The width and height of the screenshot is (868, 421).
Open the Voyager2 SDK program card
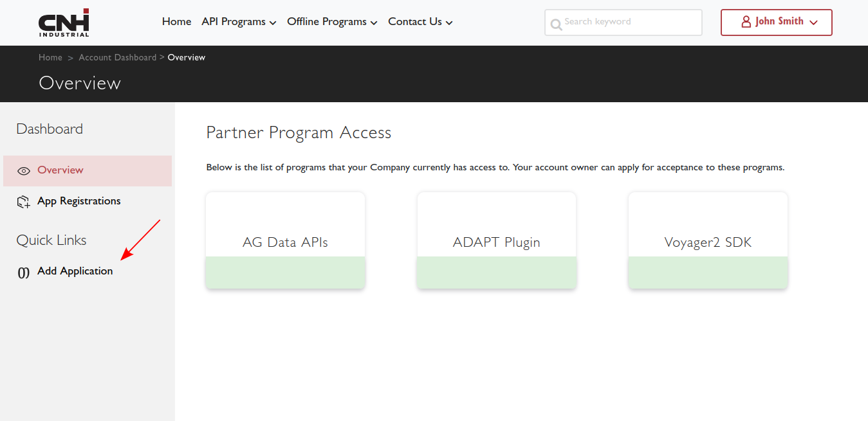pos(708,240)
